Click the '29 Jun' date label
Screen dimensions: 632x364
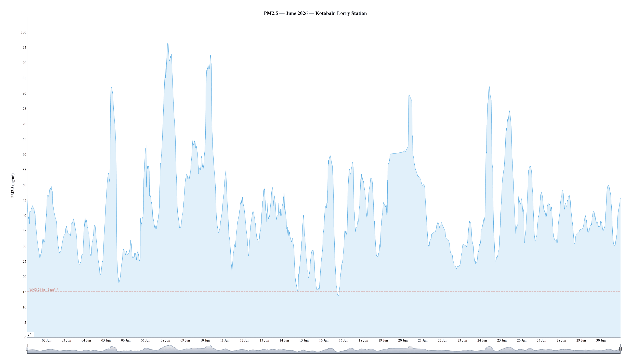pos(581,340)
